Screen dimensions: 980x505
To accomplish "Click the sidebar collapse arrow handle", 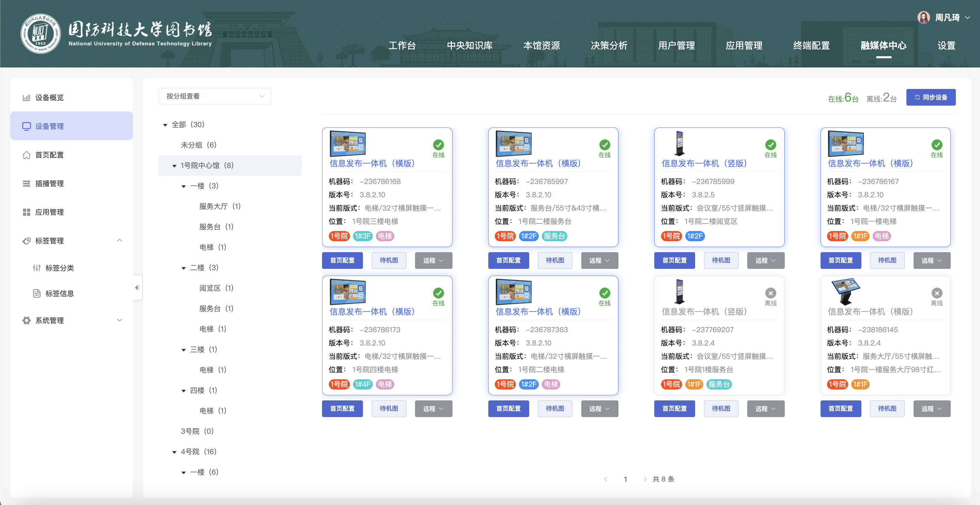I will tap(137, 288).
